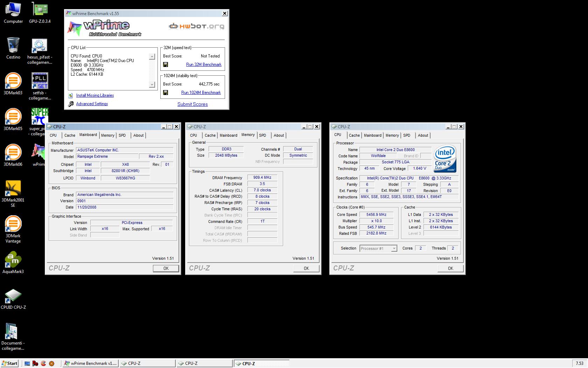The height and width of the screenshot is (368, 588).
Task: Select the setfsb shortcut icon
Action: (x=40, y=87)
